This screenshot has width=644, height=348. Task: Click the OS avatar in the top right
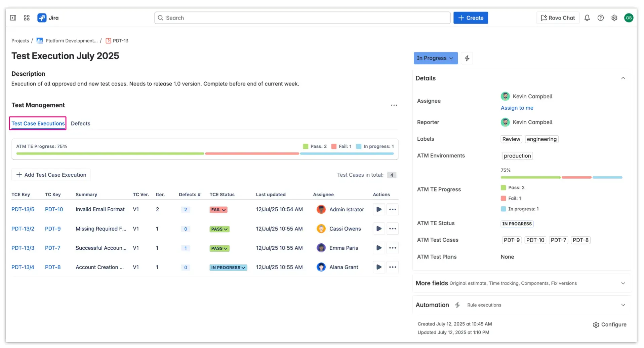coord(629,18)
